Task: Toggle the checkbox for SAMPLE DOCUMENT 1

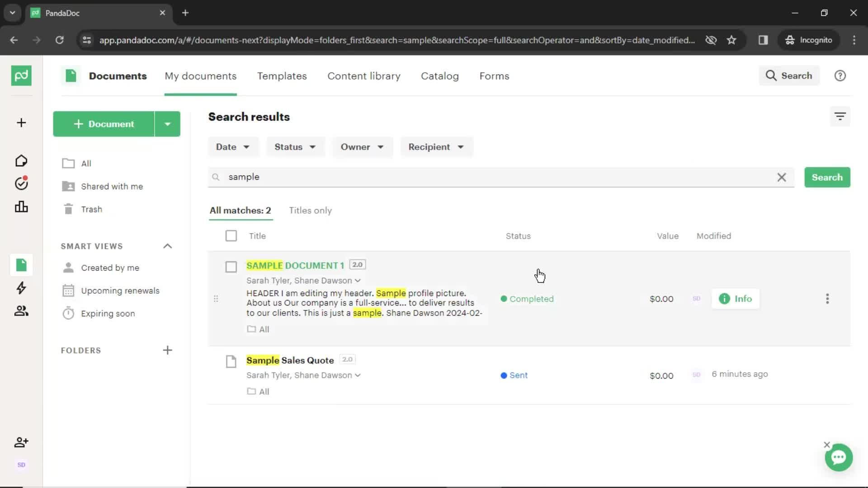Action: click(x=231, y=266)
